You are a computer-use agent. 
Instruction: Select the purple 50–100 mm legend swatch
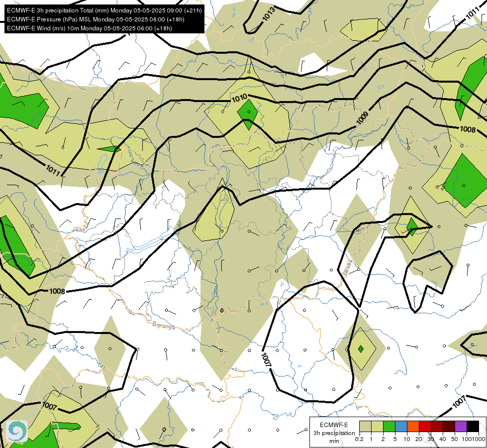coord(461,427)
